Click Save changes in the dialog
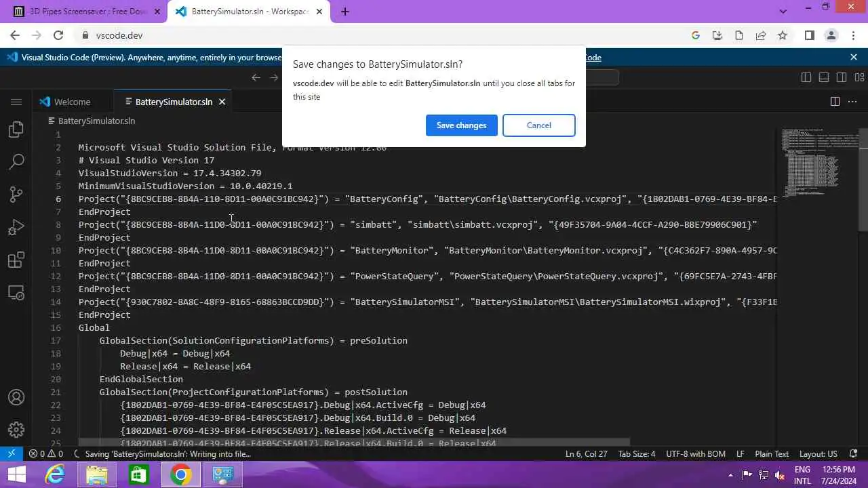Screen dimensions: 868x488 click(461, 125)
